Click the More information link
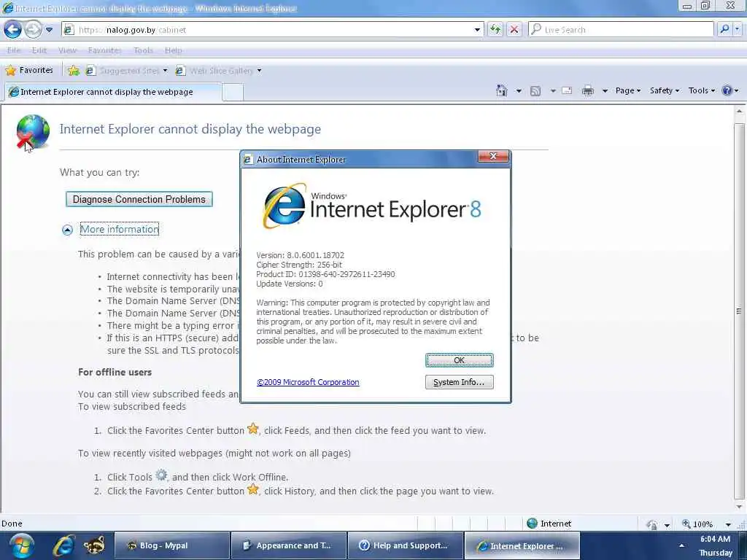 point(119,229)
